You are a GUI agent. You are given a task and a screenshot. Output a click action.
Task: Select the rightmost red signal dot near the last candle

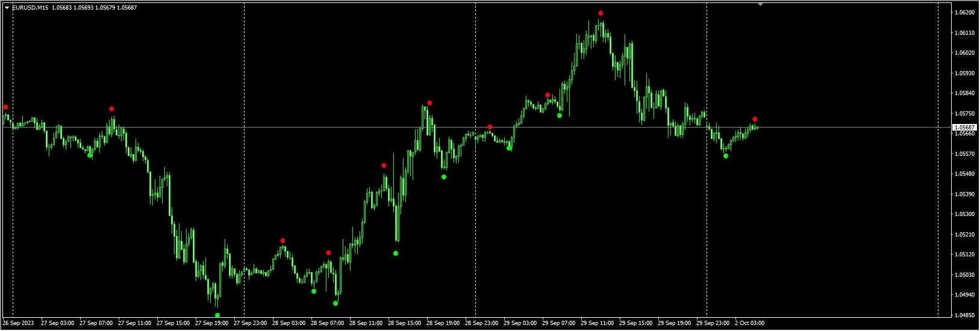pos(755,119)
